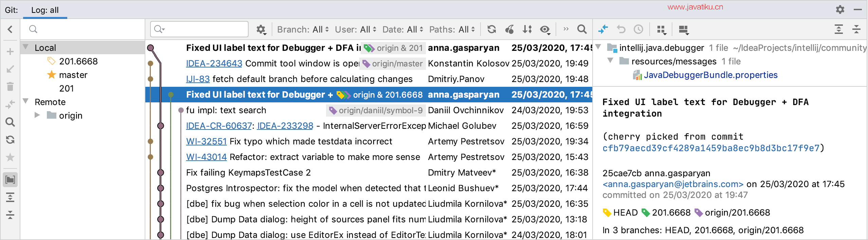Click the delete branch trash icon

pos(10,87)
